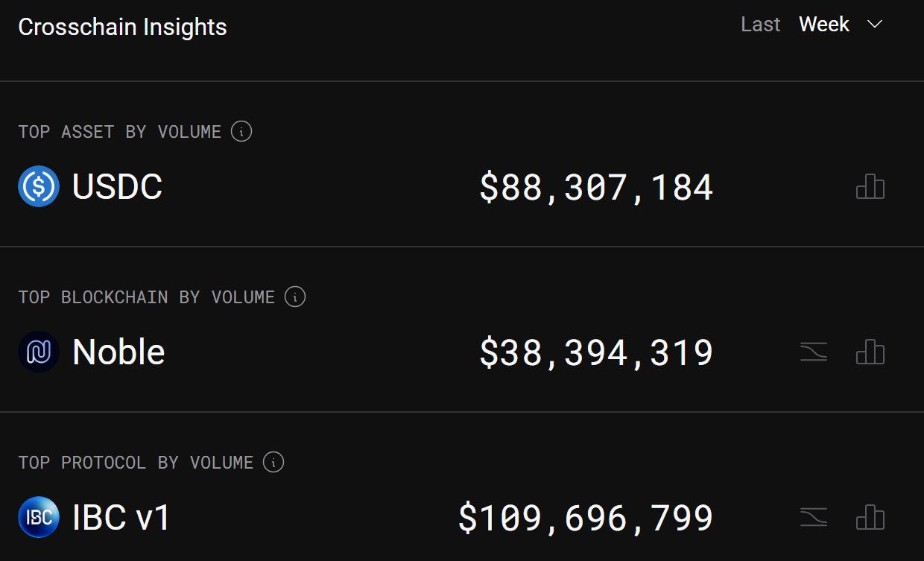924x561 pixels.
Task: Click the IBC v1 protocol name
Action: coord(121,517)
